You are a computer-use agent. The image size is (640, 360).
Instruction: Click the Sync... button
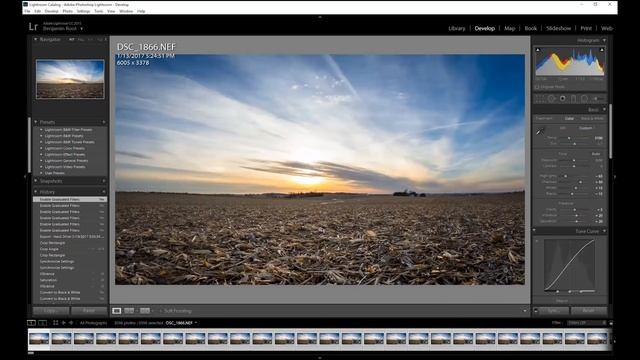(x=553, y=311)
